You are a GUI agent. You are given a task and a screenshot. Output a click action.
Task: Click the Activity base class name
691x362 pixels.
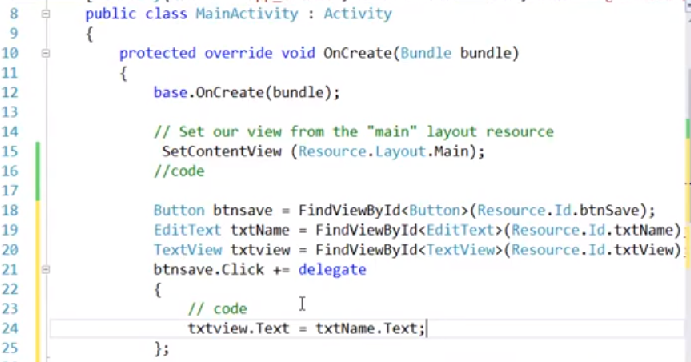[358, 14]
